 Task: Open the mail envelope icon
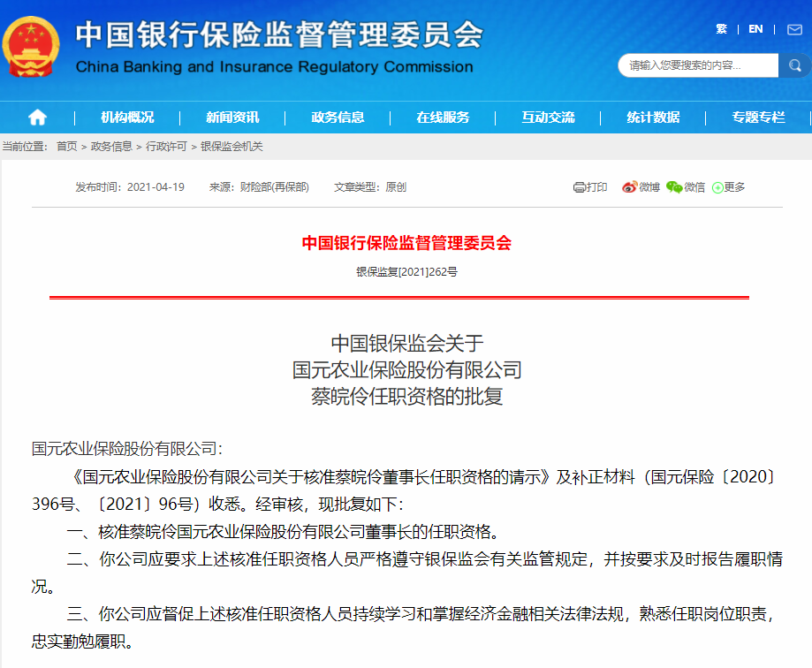tap(794, 29)
